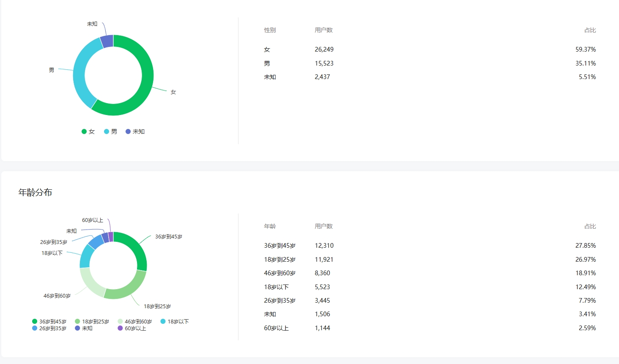
Task: Toggle the 女 legend item in gender chart
Action: 88,131
